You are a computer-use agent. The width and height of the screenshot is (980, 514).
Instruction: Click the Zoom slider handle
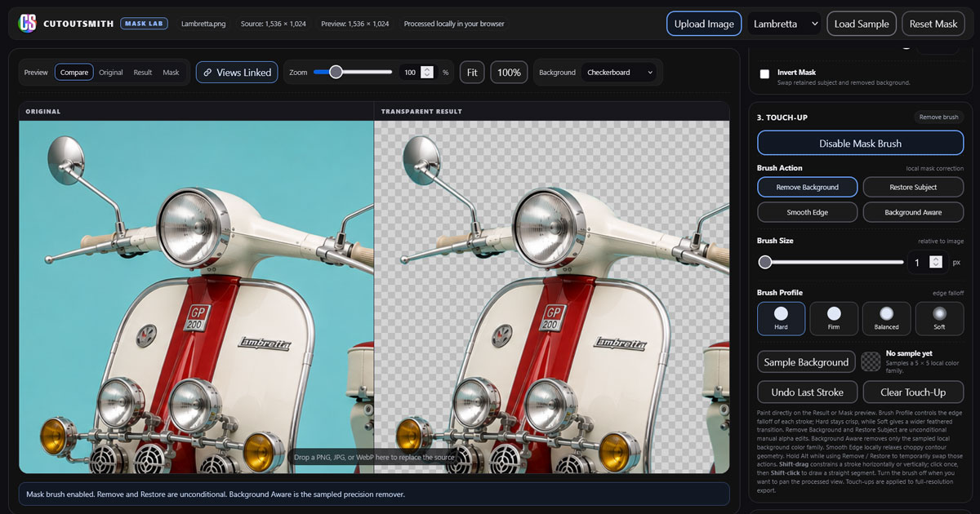336,72
